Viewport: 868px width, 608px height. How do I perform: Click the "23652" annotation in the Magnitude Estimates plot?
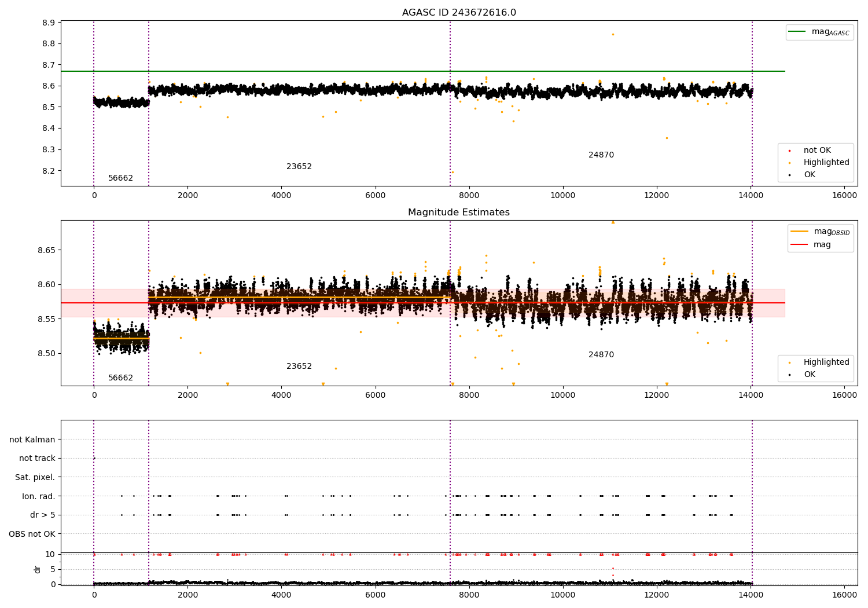299,367
